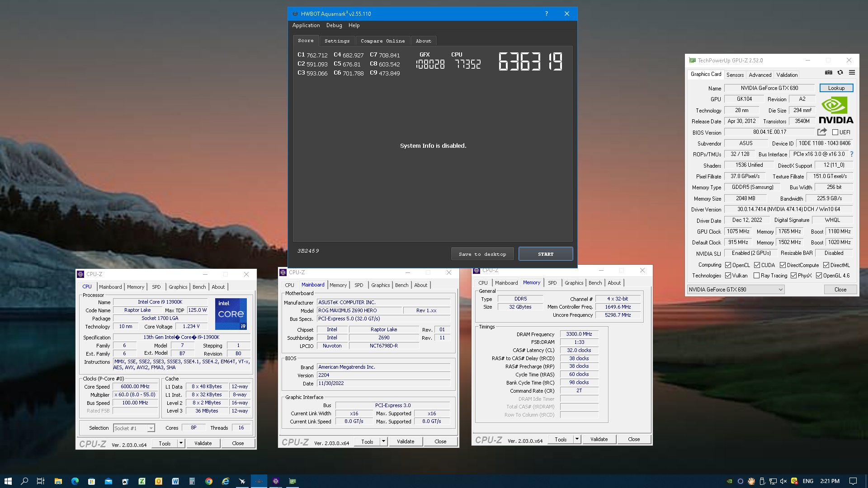The width and height of the screenshot is (868, 488).
Task: Click the Aquamark help question mark button
Action: tap(546, 14)
